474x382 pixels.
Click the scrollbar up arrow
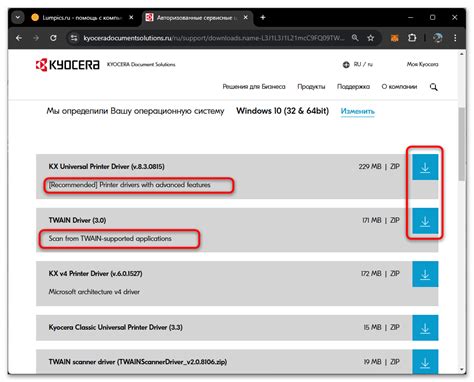(462, 54)
